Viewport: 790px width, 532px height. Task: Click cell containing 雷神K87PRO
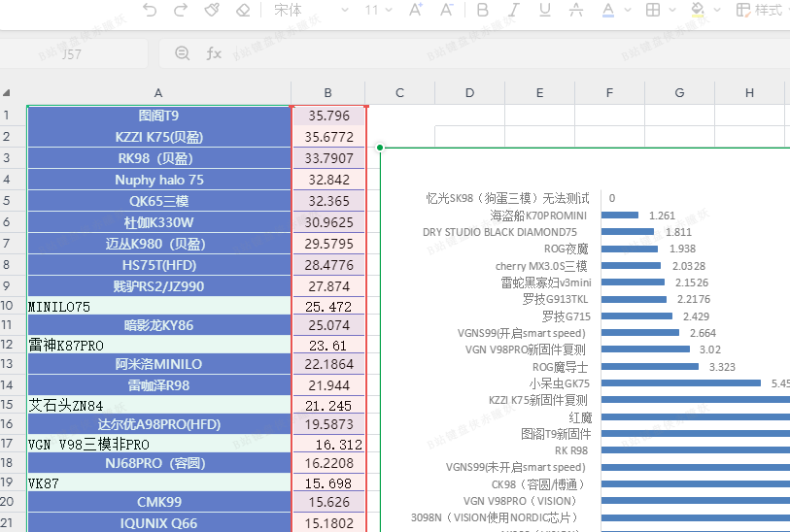click(158, 345)
